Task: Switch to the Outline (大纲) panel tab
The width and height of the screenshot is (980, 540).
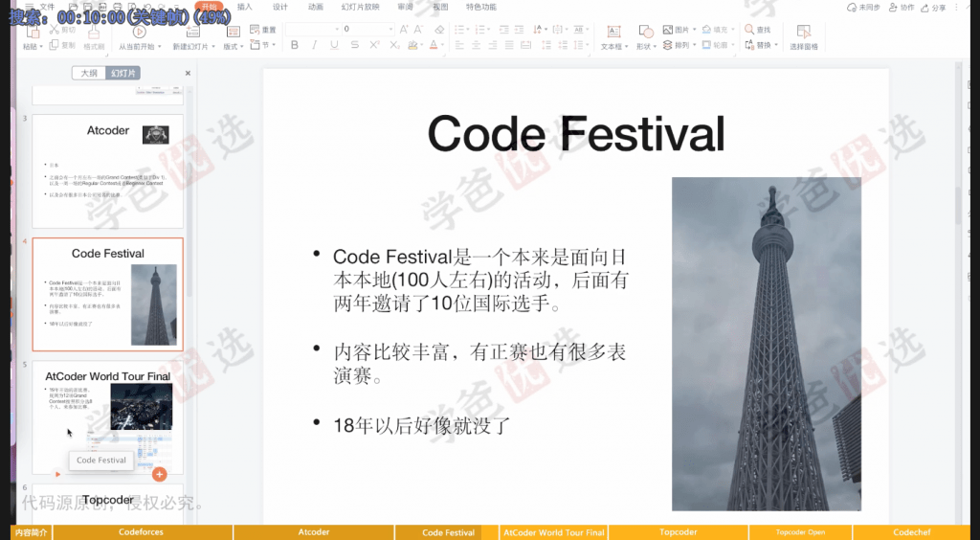Action: pyautogui.click(x=89, y=73)
